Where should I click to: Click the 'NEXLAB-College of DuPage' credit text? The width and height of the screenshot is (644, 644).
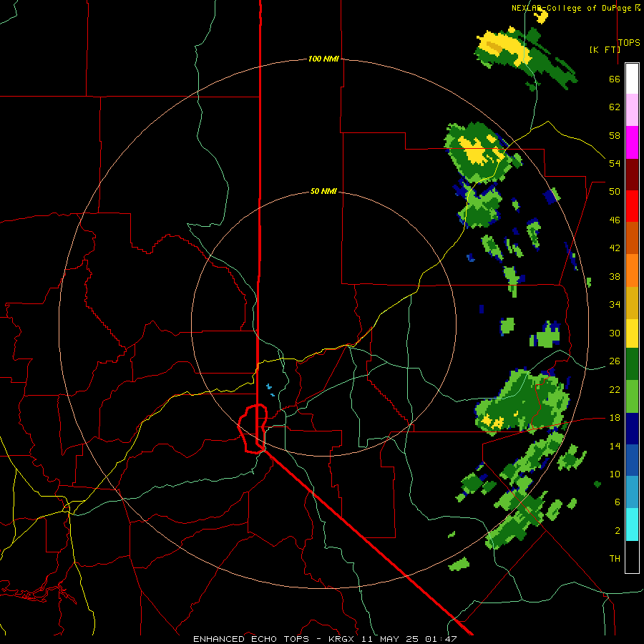coord(571,8)
